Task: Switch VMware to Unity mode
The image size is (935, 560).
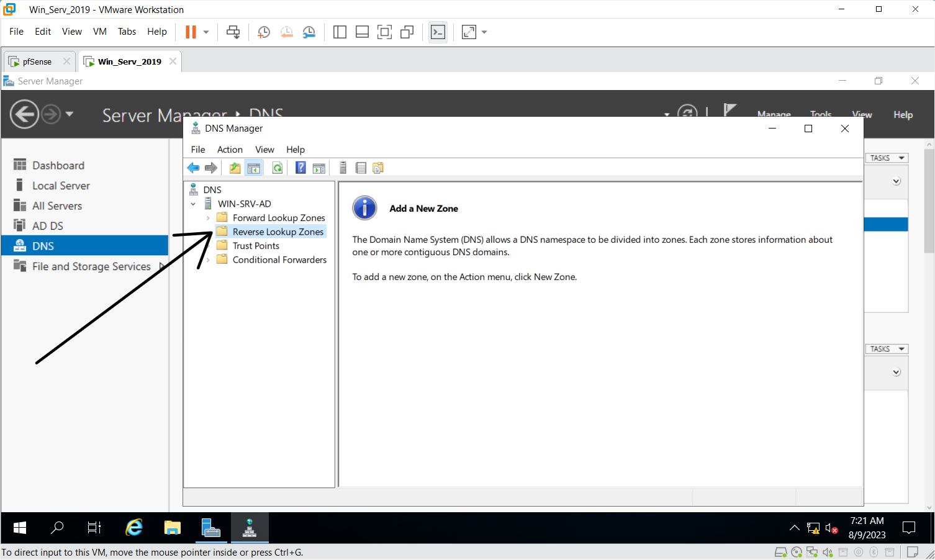Action: tap(407, 32)
